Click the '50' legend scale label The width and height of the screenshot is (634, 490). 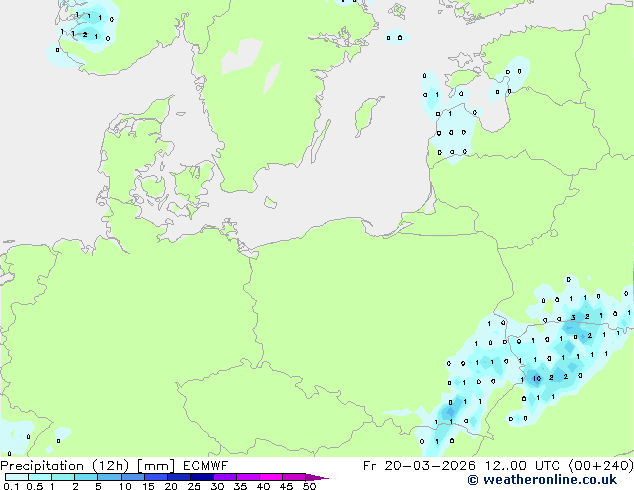tap(309, 486)
